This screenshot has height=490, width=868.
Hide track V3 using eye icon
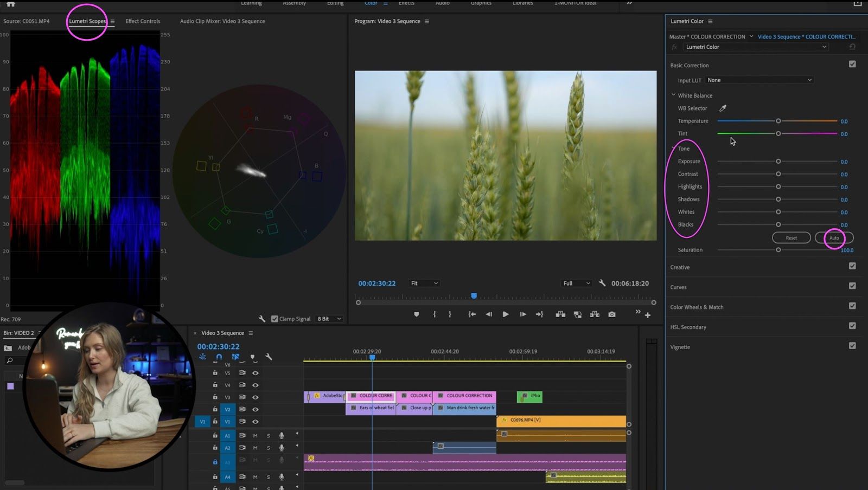(x=255, y=397)
